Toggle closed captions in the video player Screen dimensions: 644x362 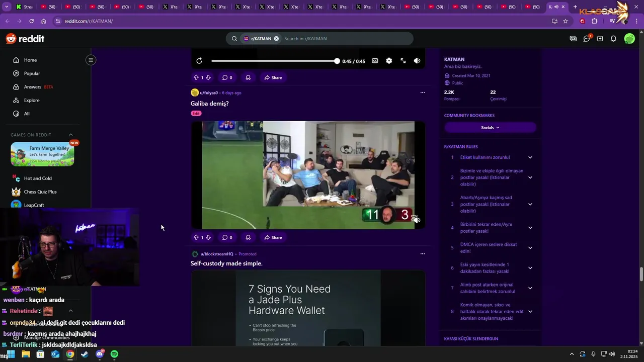pos(375,61)
